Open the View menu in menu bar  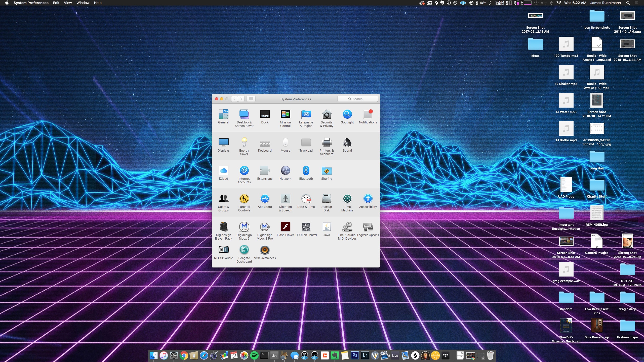(x=68, y=3)
